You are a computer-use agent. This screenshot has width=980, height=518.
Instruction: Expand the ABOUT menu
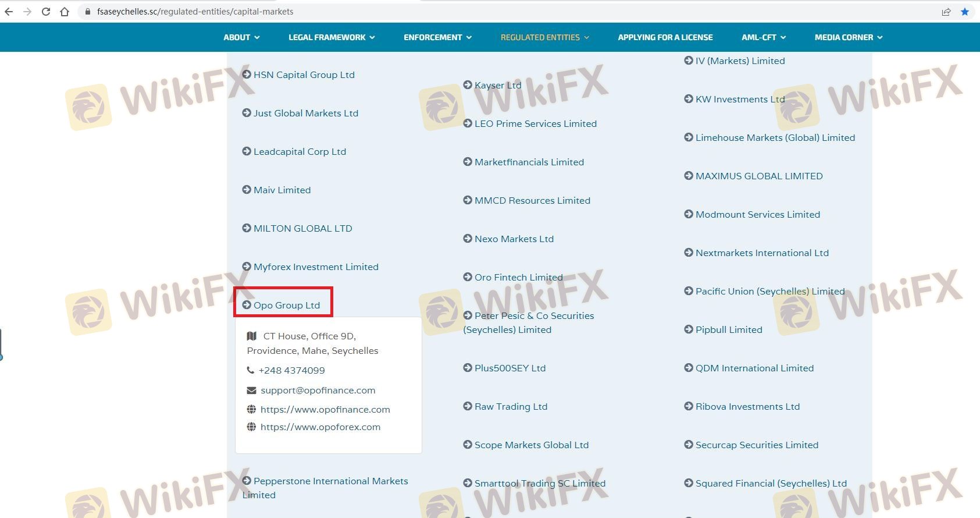(241, 37)
